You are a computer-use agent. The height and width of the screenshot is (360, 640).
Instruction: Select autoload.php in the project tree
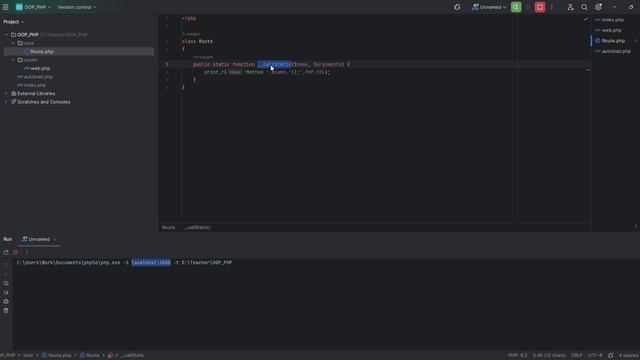point(38,77)
